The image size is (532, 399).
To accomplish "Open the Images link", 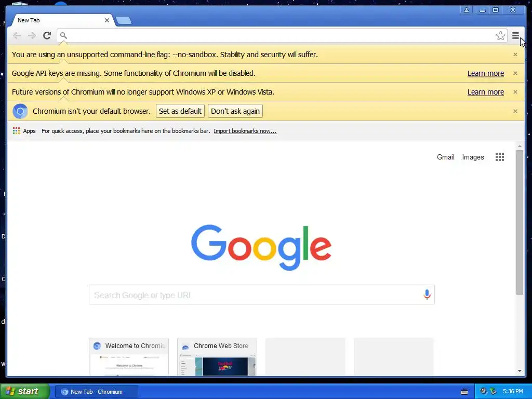I will 473,157.
